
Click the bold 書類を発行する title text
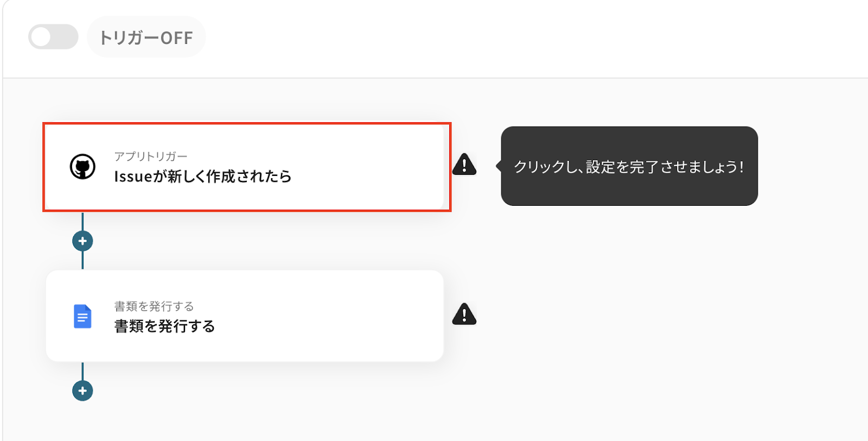click(164, 326)
